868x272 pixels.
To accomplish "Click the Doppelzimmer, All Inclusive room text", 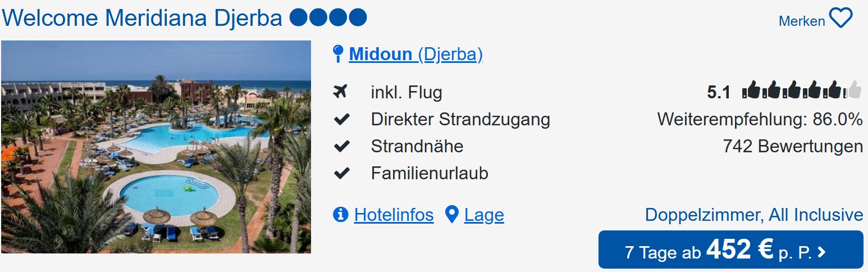I will click(x=753, y=215).
